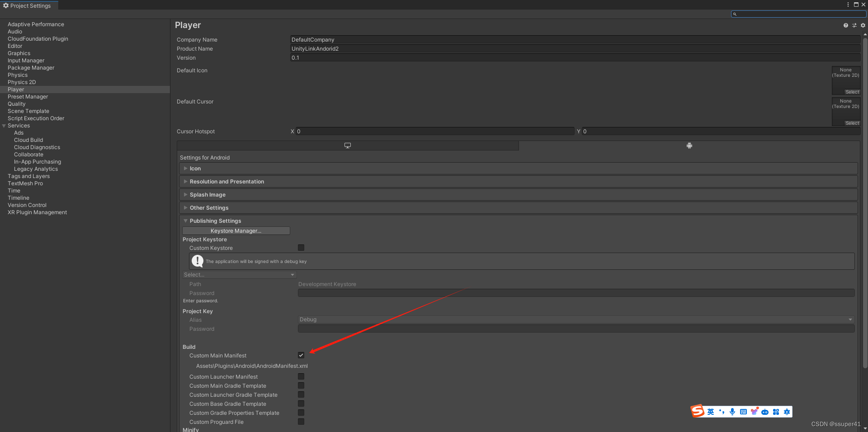Enable Custom Main Gradle Template
868x432 pixels.
coord(301,385)
